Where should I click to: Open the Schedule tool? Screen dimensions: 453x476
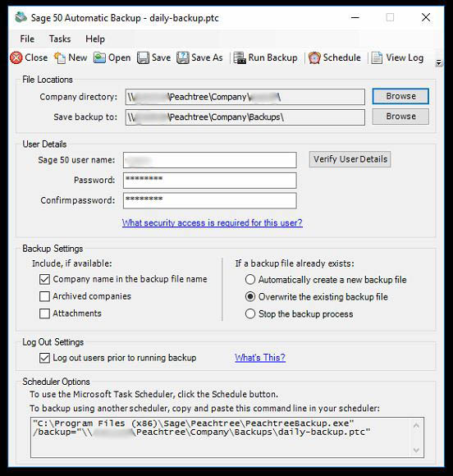click(x=335, y=57)
